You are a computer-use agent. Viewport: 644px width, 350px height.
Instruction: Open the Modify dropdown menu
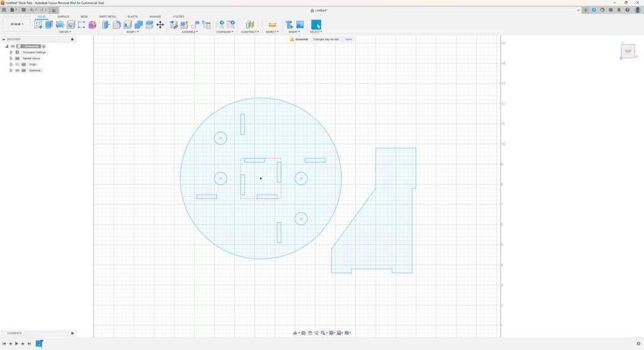click(132, 32)
